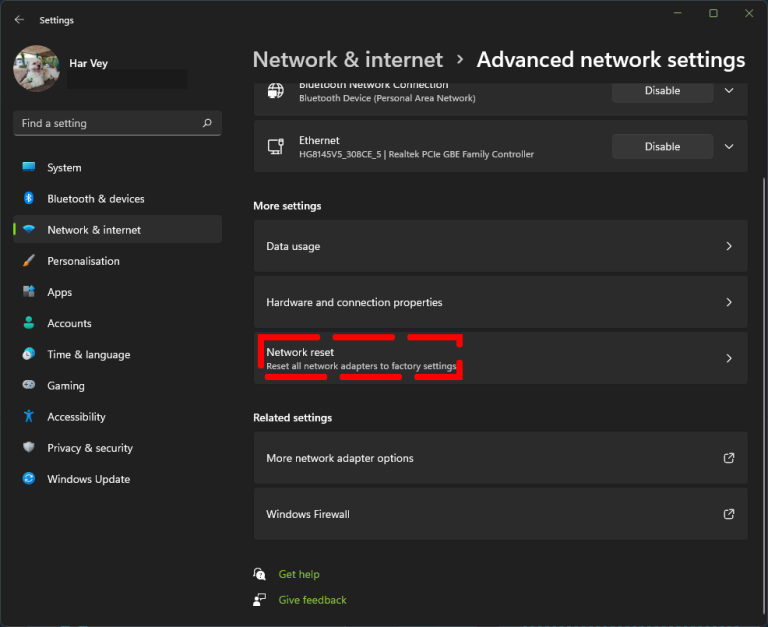Open Gaming settings
The image size is (768, 627).
coord(118,386)
